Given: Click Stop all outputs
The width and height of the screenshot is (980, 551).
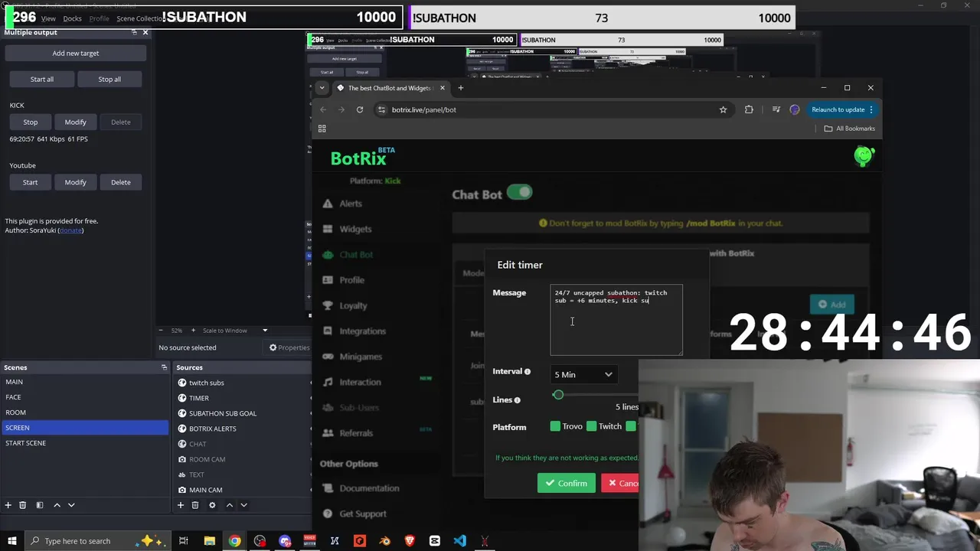Looking at the screenshot, I should [109, 79].
